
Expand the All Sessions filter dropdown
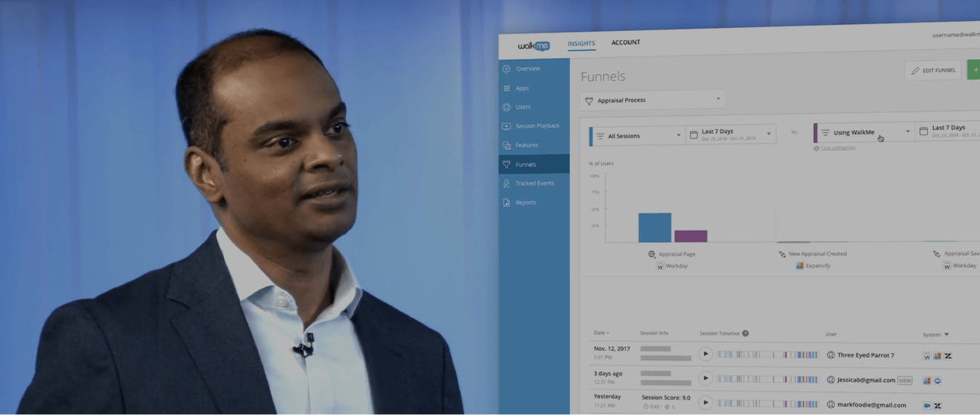pos(637,136)
